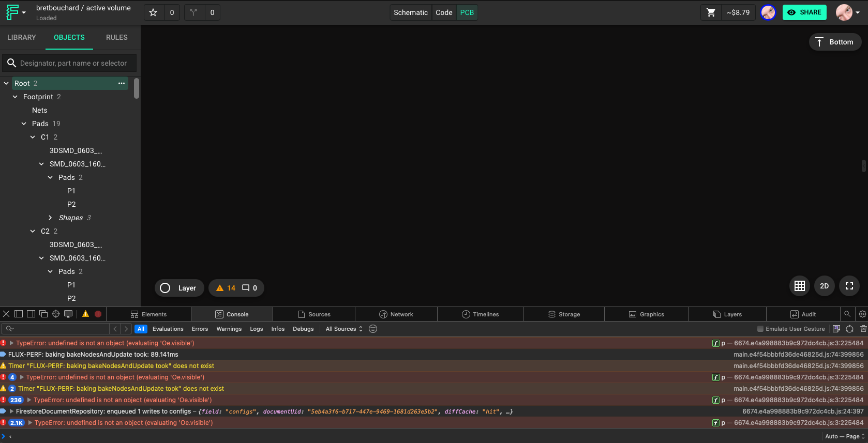Toggle the PCB grid icon
Image resolution: width=868 pixels, height=443 pixels.
coord(800,286)
